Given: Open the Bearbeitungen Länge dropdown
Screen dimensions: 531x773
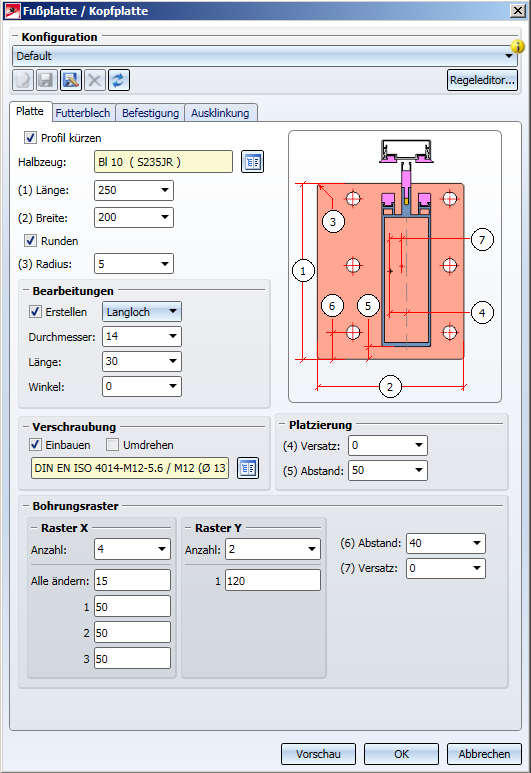Looking at the screenshot, I should tap(142, 361).
